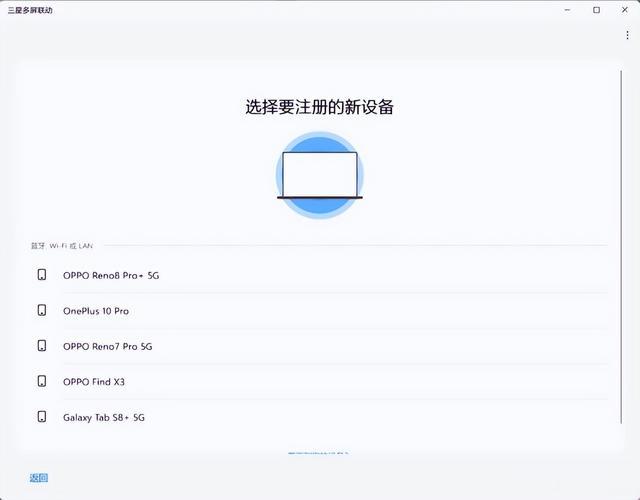Click the 返回 back link
The width and height of the screenshot is (640, 500).
tap(39, 478)
